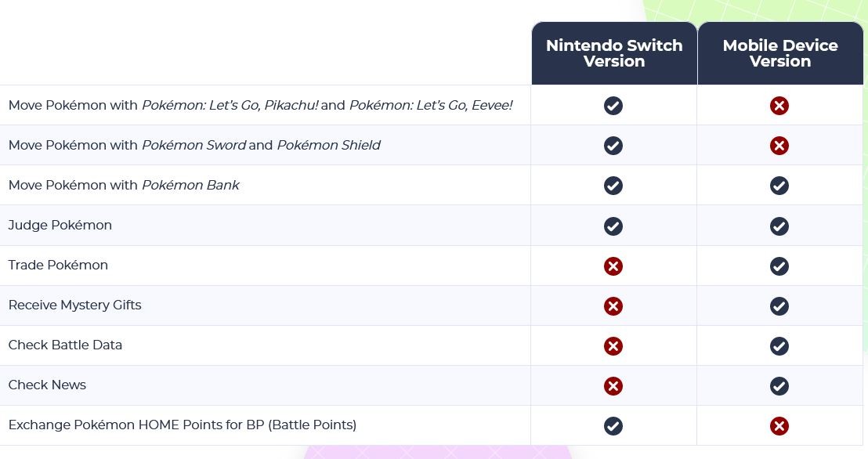Select the Mobile Device Version column header
The width and height of the screenshot is (868, 459).
(x=779, y=52)
